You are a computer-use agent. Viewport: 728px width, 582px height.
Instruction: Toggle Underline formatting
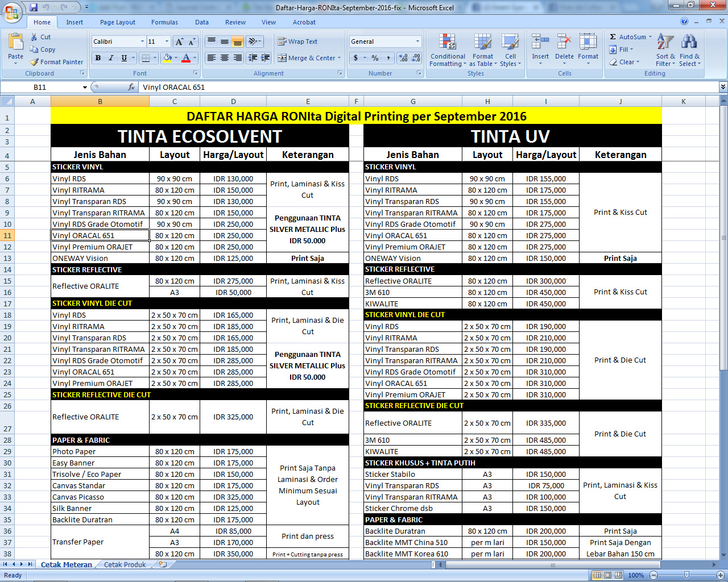pyautogui.click(x=124, y=58)
